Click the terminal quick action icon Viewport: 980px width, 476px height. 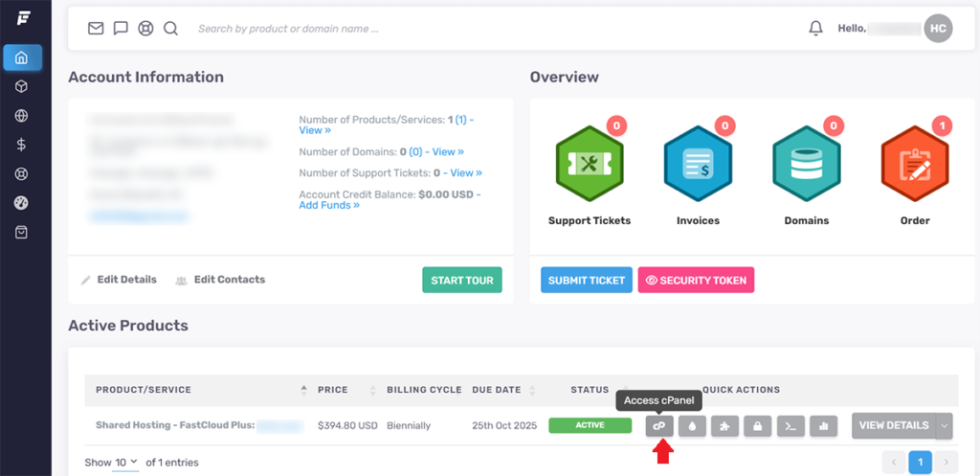click(x=791, y=426)
